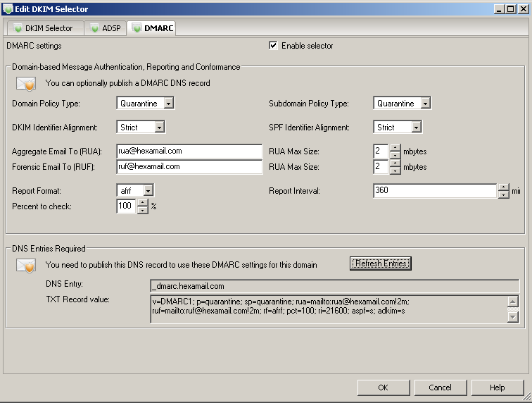
Task: Click the shield icon on ADSP tab
Action: tap(95, 29)
